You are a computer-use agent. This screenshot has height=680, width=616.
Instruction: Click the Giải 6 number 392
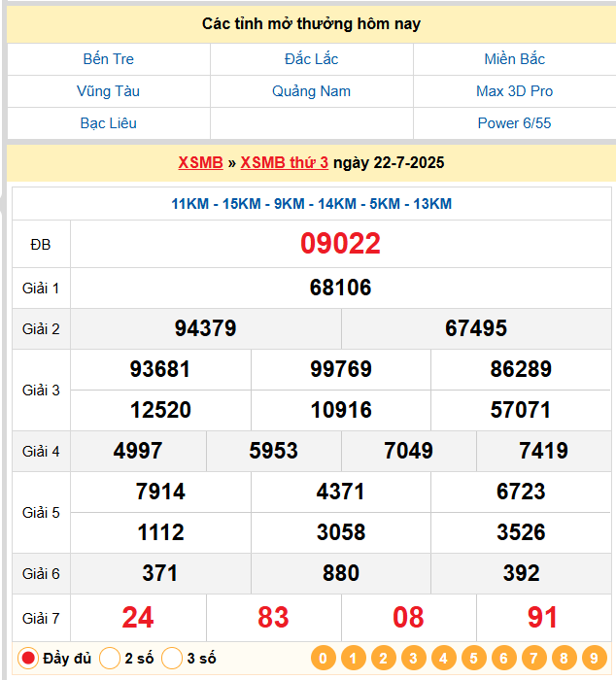click(521, 573)
